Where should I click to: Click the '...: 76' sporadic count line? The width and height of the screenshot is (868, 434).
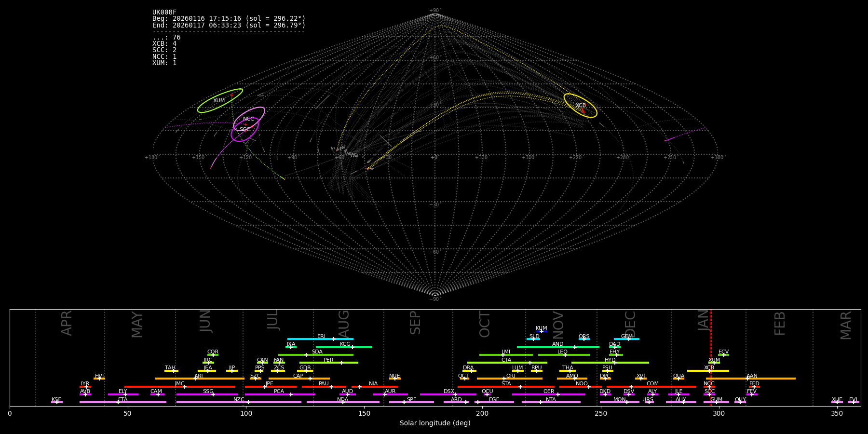166,38
